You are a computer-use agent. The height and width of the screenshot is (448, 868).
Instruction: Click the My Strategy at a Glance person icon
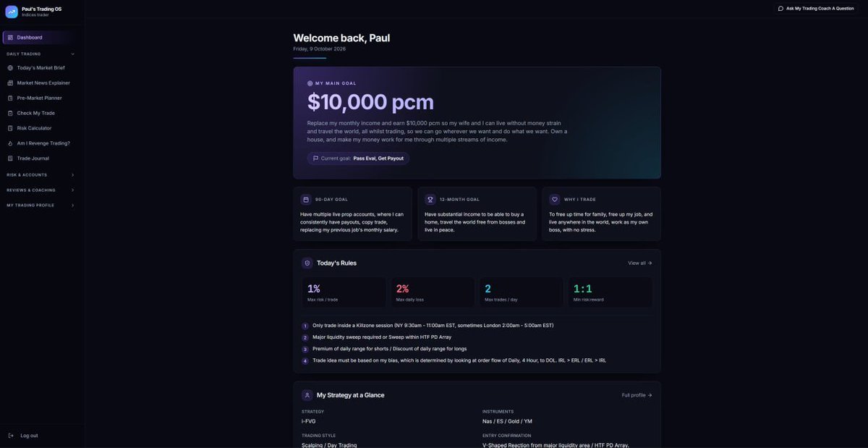(307, 395)
